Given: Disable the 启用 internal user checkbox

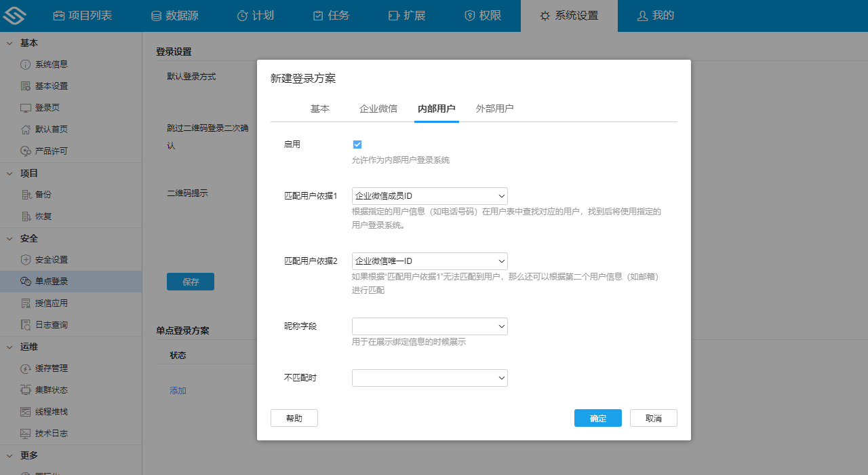Looking at the screenshot, I should [357, 144].
